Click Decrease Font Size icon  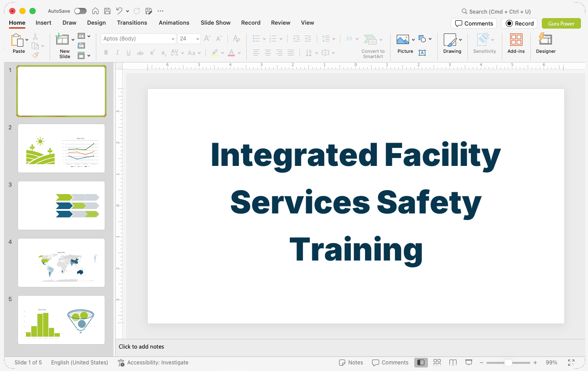(x=219, y=39)
